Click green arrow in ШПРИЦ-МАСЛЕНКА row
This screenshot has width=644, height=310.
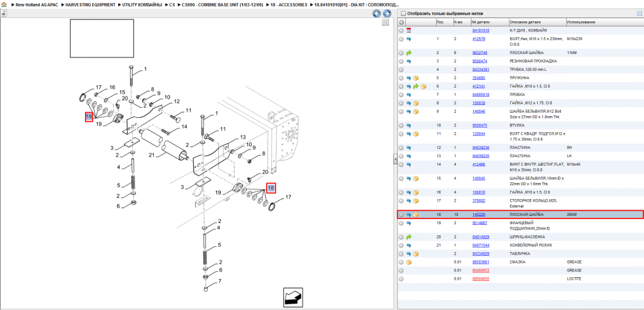[409, 237]
